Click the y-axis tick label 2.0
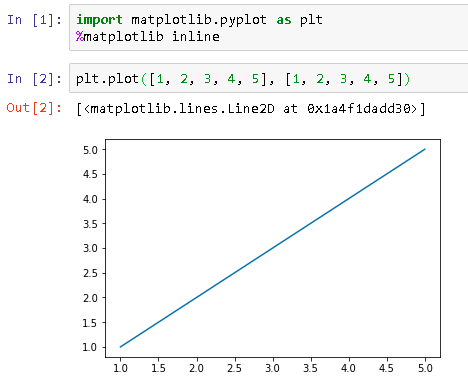Image resolution: width=468 pixels, height=385 pixels. 90,298
